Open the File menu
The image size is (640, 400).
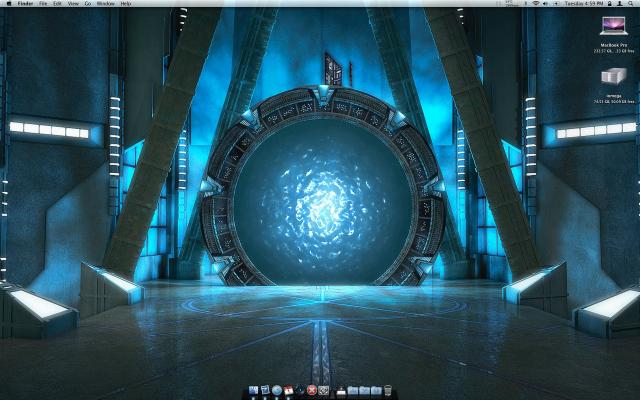point(43,3)
